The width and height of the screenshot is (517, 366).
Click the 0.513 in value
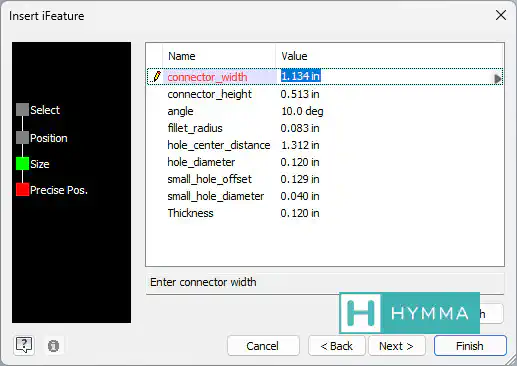click(x=300, y=94)
